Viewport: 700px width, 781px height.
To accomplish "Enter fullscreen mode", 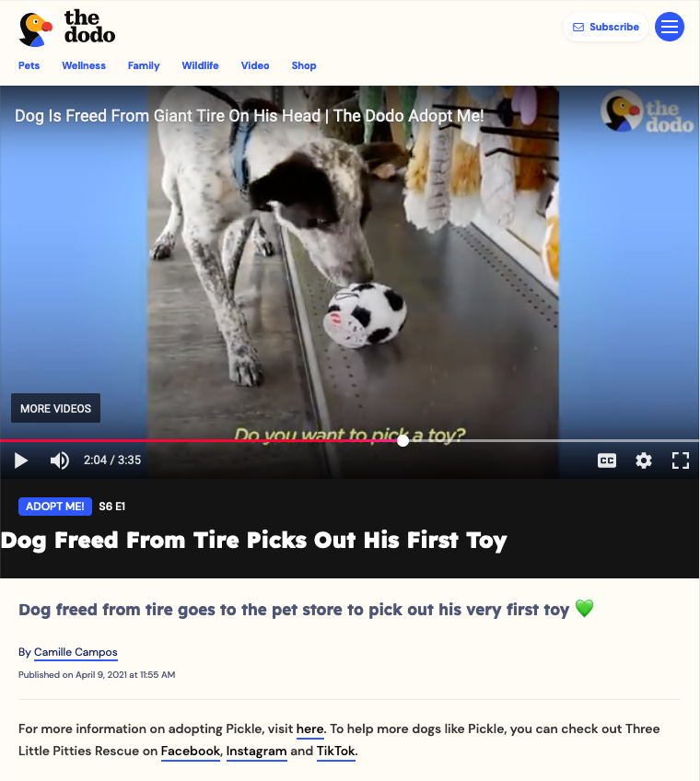I will pos(680,460).
